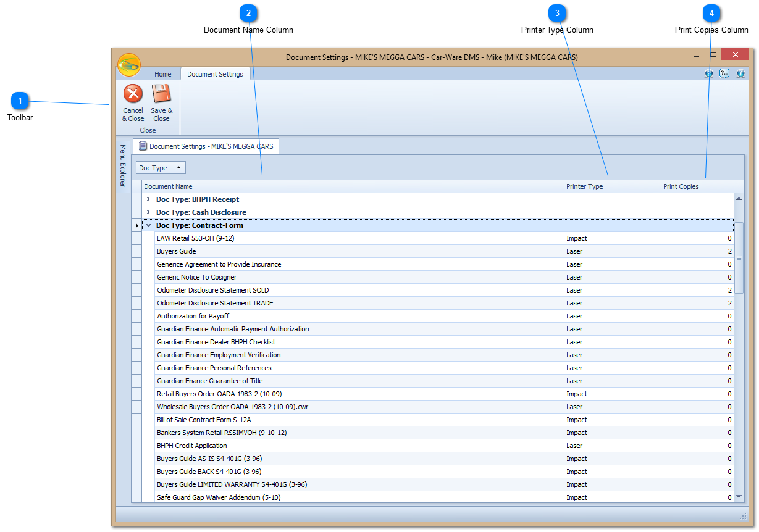
Task: Click the row indicator arrow of Contract-Form group
Action: (x=136, y=225)
